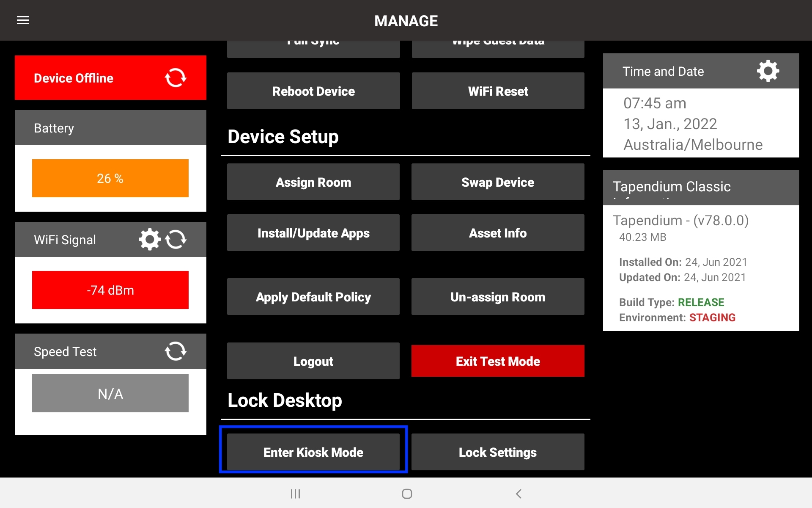
Task: Enter Kiosk Mode
Action: click(313, 452)
